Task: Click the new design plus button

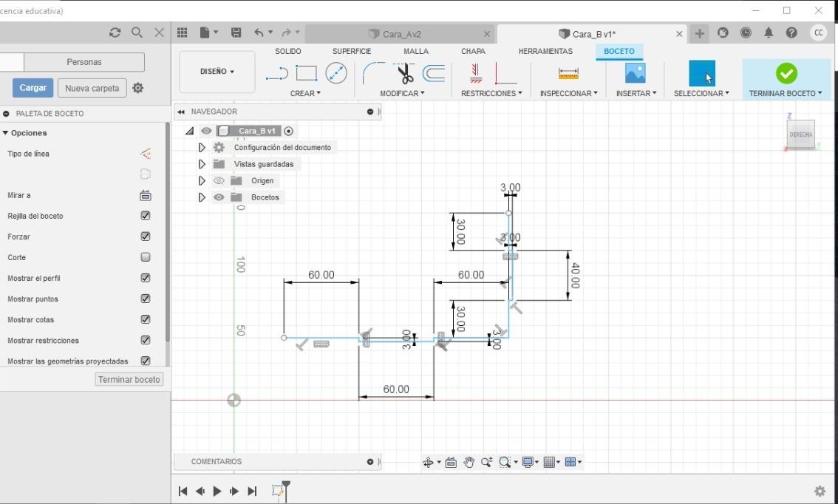Action: tap(699, 34)
